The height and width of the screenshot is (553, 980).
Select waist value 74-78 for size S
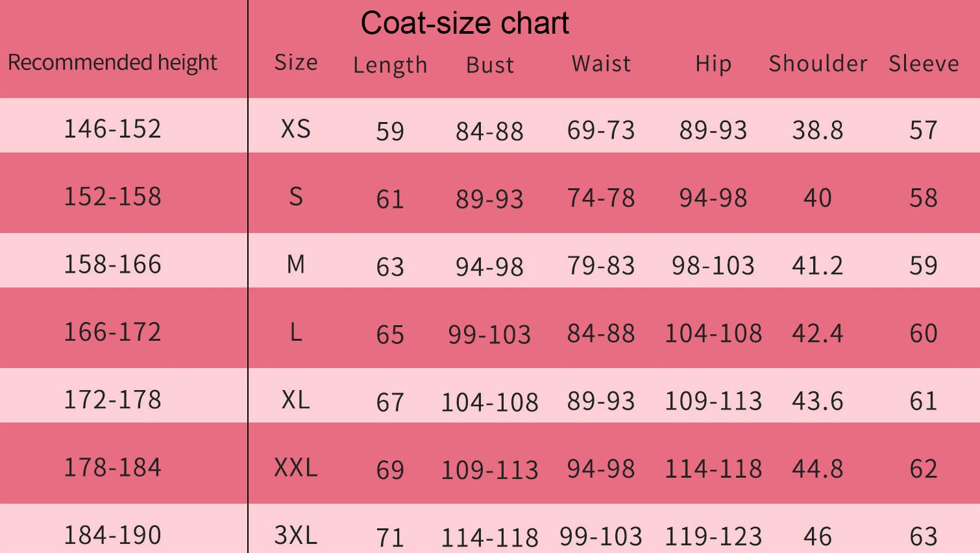[x=601, y=198]
